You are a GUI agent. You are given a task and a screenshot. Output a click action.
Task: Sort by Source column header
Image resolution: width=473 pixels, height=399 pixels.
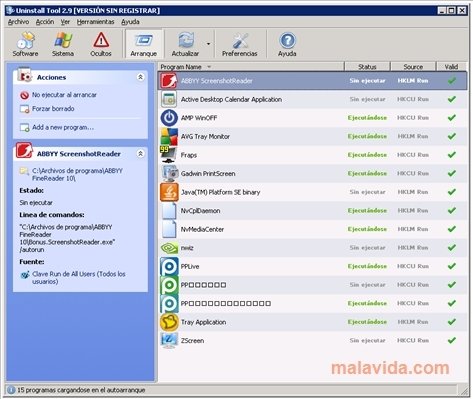(413, 67)
